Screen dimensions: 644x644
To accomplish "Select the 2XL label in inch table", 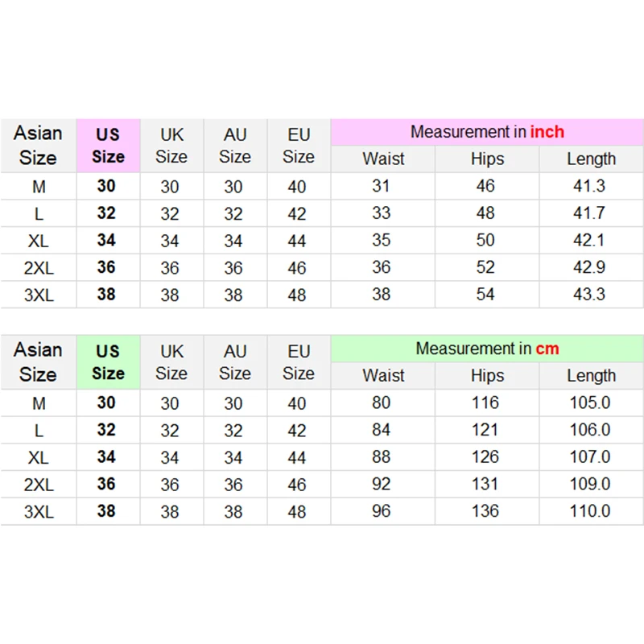I will (39, 268).
